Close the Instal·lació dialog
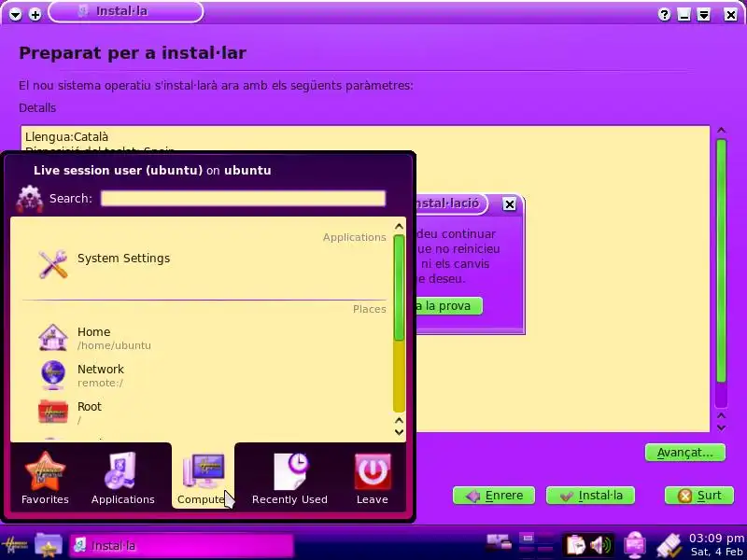This screenshot has height=560, width=747. (509, 204)
